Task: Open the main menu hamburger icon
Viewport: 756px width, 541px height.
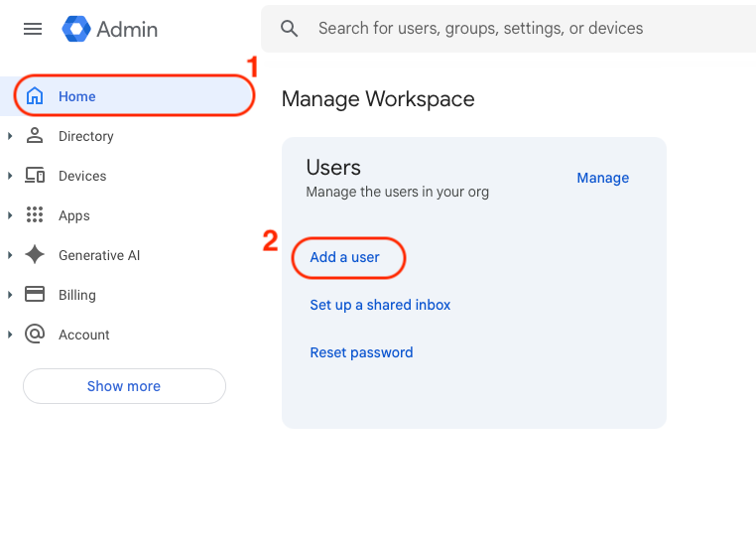Action: tap(33, 29)
